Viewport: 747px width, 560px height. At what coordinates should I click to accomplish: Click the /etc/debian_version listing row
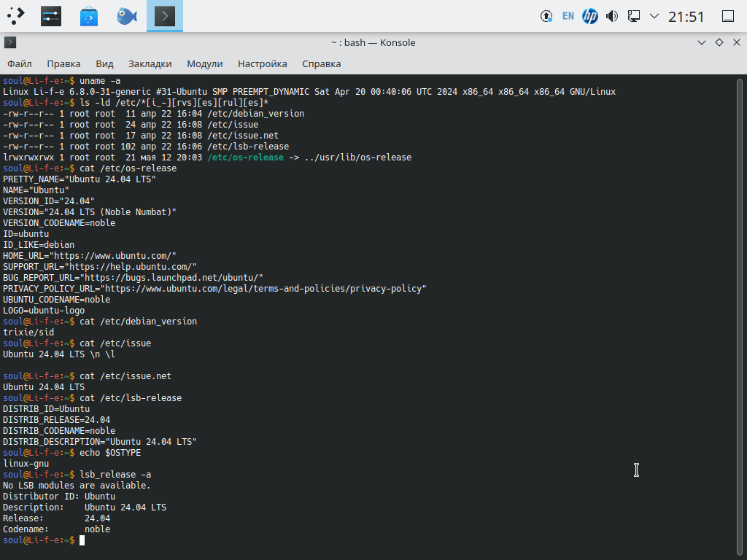[x=153, y=113]
